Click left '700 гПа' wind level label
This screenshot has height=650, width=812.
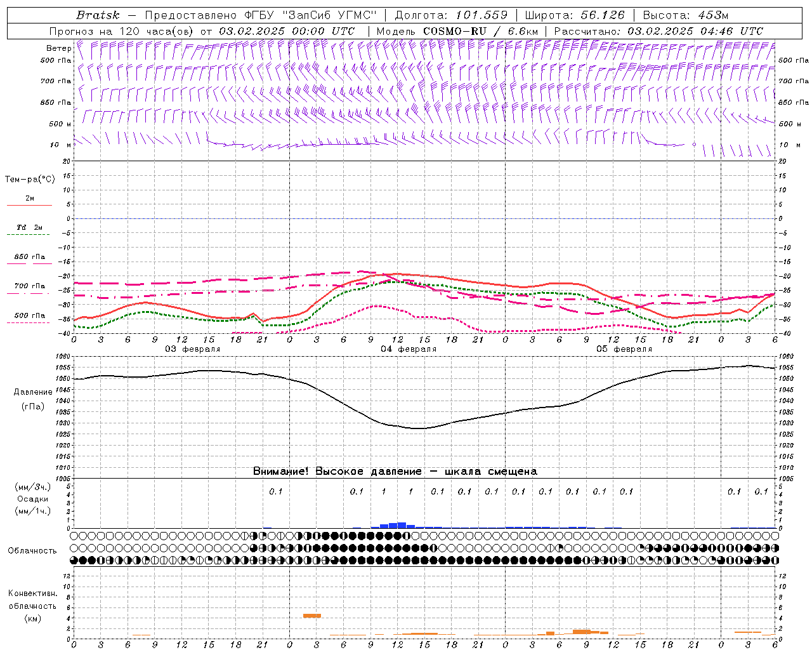pyautogui.click(x=56, y=81)
